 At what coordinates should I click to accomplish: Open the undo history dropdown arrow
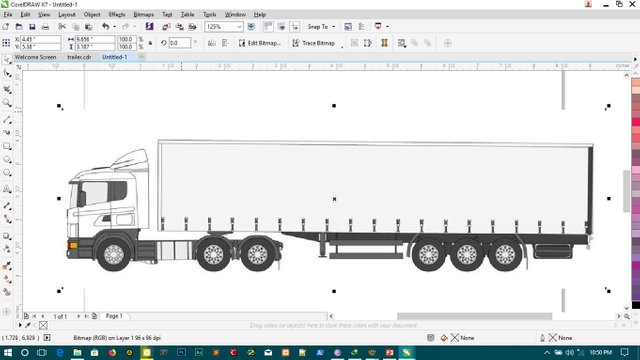(x=114, y=27)
